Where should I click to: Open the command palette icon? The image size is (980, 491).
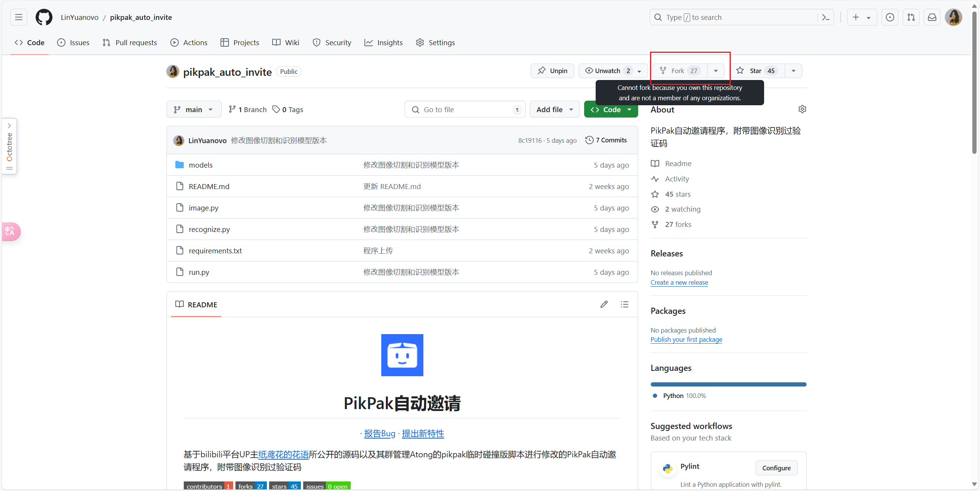(x=826, y=17)
